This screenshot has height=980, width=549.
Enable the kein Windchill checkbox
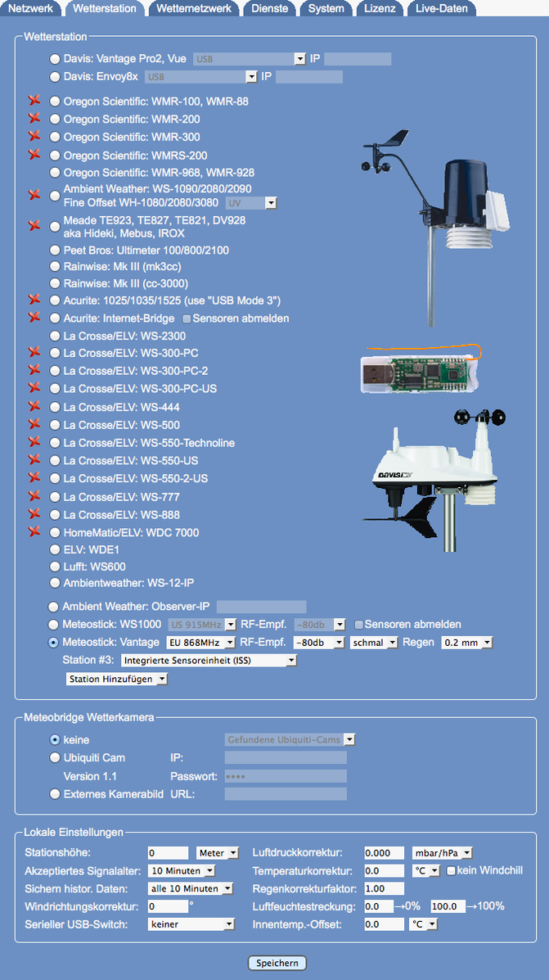tap(451, 870)
